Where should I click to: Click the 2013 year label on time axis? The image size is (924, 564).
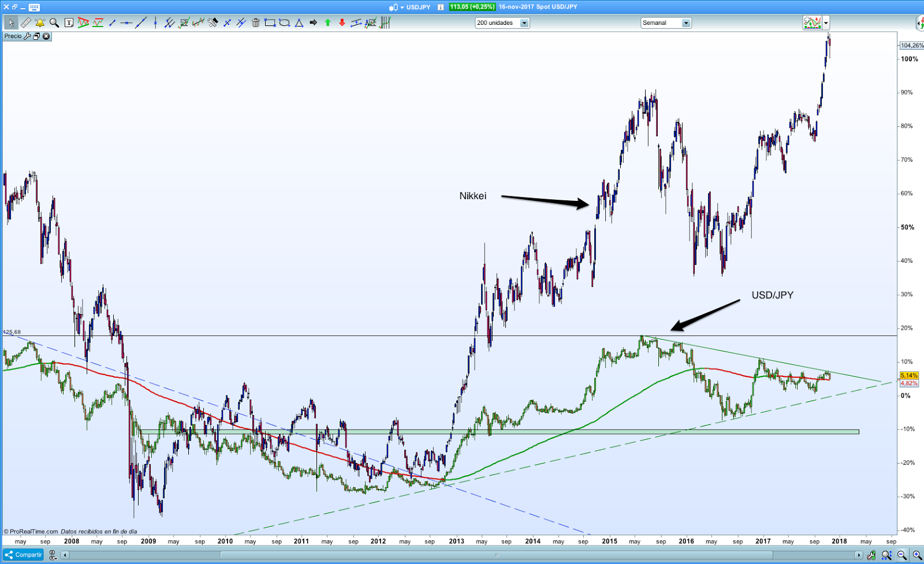(456, 541)
